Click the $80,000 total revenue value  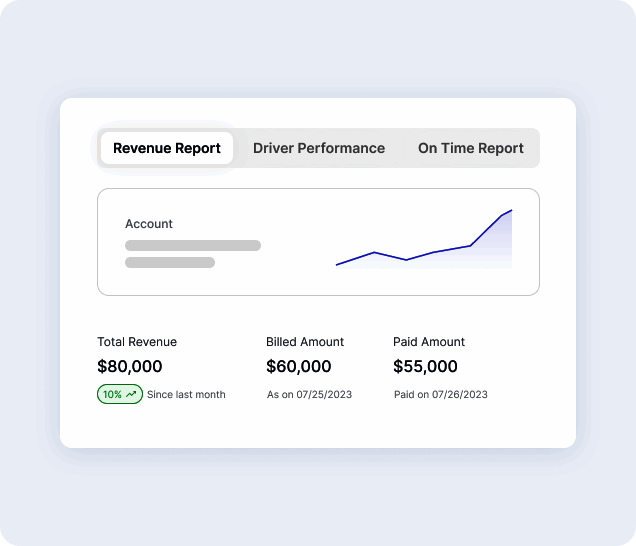tap(129, 367)
